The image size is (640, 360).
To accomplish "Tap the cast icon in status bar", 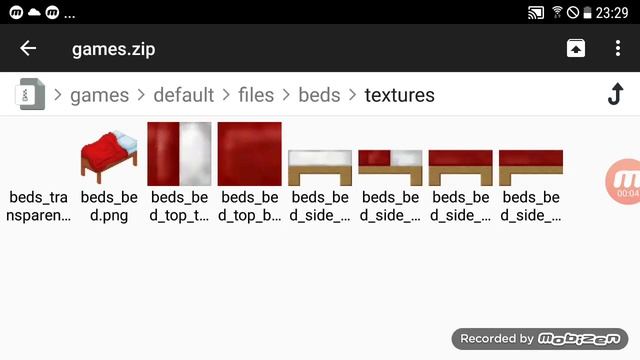I will click(x=536, y=13).
